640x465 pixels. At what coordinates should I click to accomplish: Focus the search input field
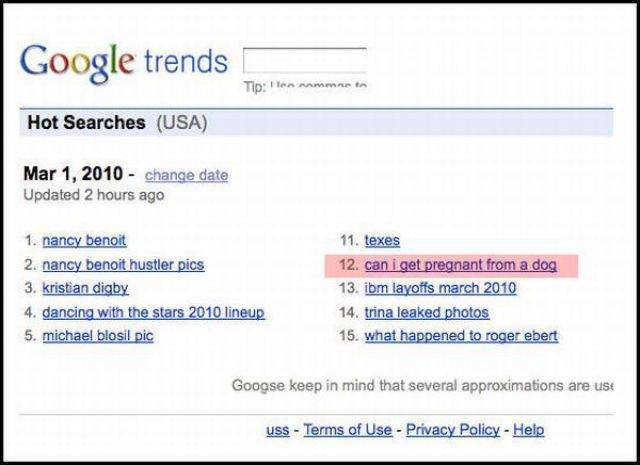coord(305,60)
